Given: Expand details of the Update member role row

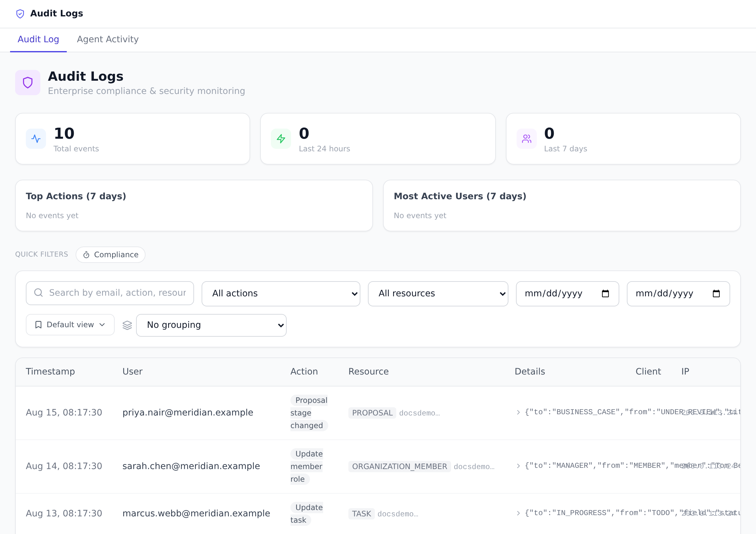Looking at the screenshot, I should coord(518,466).
